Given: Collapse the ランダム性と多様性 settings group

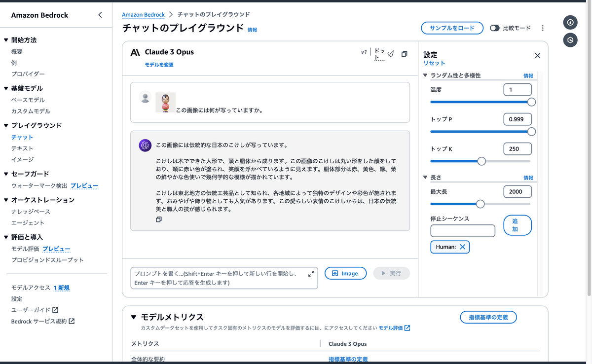Looking at the screenshot, I should pos(426,75).
